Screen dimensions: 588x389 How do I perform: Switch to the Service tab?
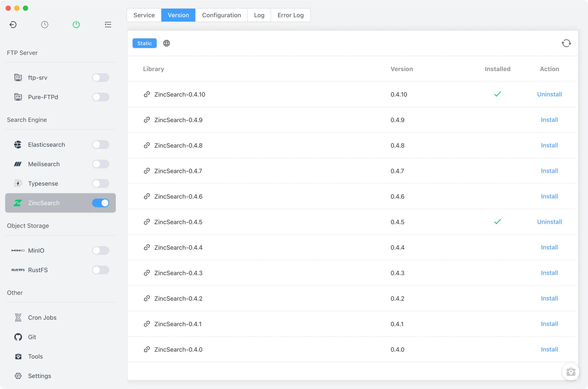144,15
